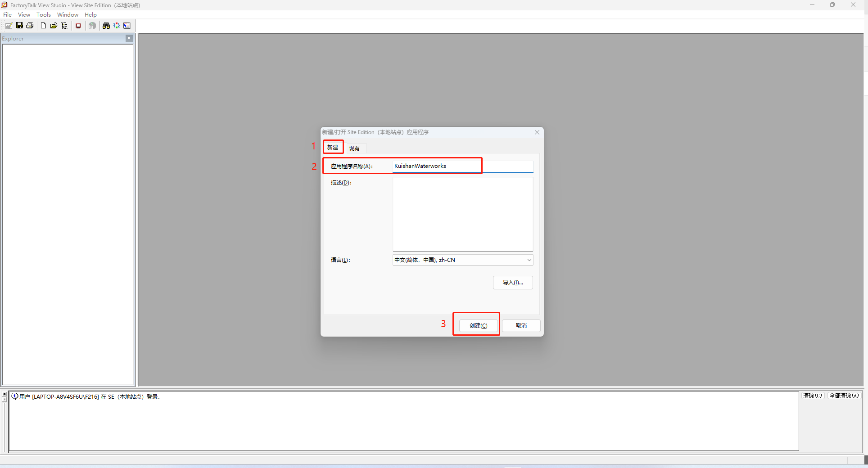Select the 新建 tab
868x468 pixels.
[x=333, y=147]
